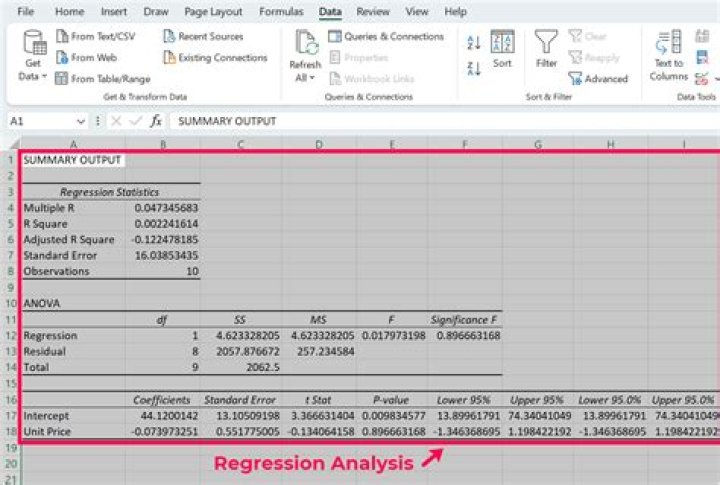Screen dimensions: 720x485
Task: Open the Sort dialog
Action: (502, 50)
